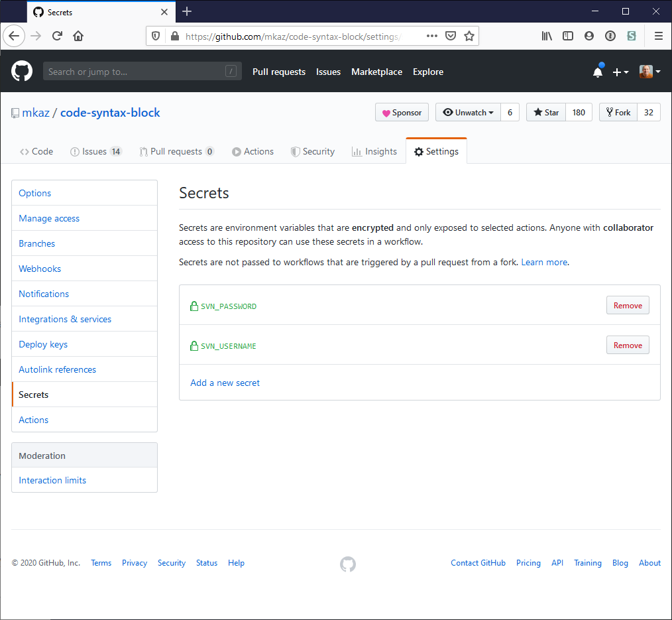Follow the Learn more link
The height and width of the screenshot is (620, 672).
point(544,262)
